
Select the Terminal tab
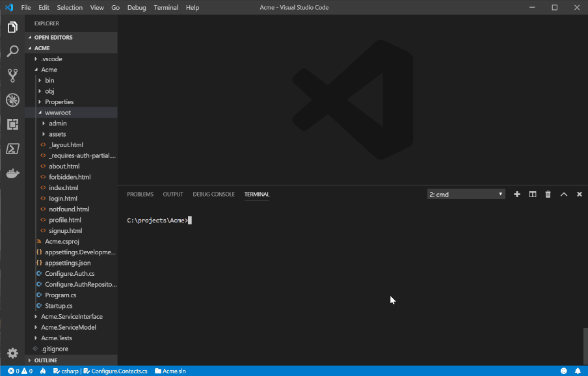[x=257, y=195]
